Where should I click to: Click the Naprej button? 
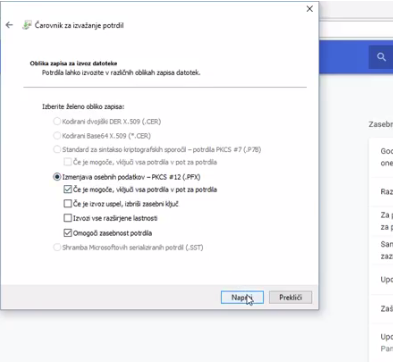pyautogui.click(x=242, y=297)
